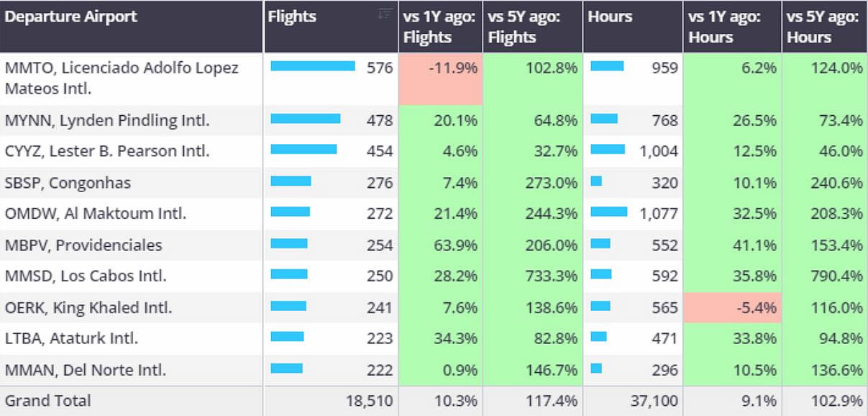The image size is (868, 416).
Task: Click the MBPV Providenciales airport label
Action: [83, 245]
